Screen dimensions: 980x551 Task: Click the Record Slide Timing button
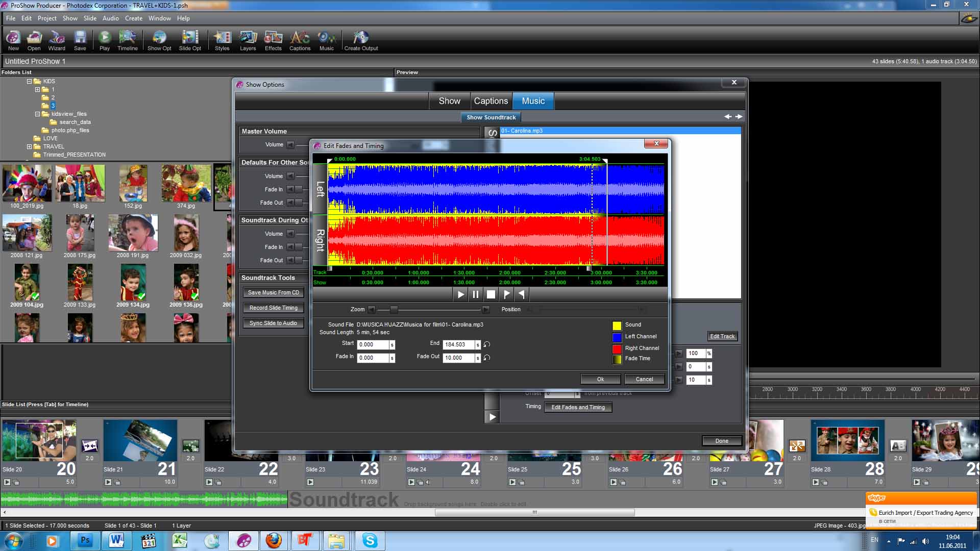[x=273, y=308]
